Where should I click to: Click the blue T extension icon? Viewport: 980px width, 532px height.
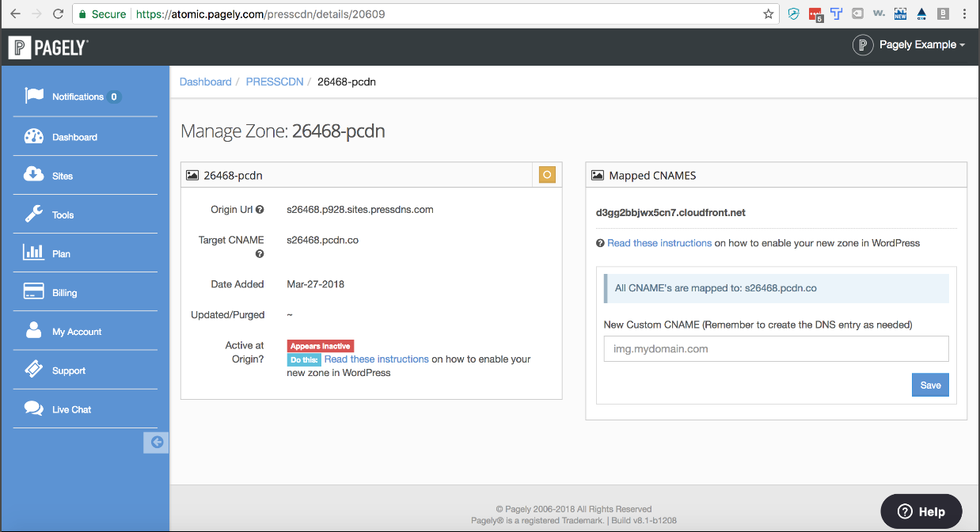point(837,13)
